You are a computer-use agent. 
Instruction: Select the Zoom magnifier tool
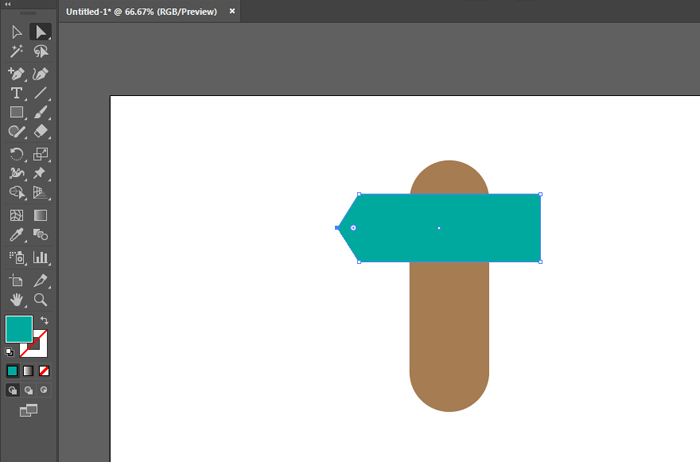[41, 300]
